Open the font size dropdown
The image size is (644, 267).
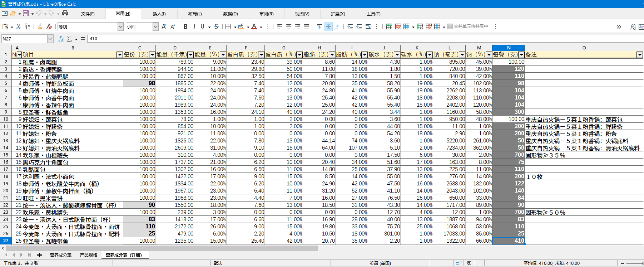click(155, 26)
